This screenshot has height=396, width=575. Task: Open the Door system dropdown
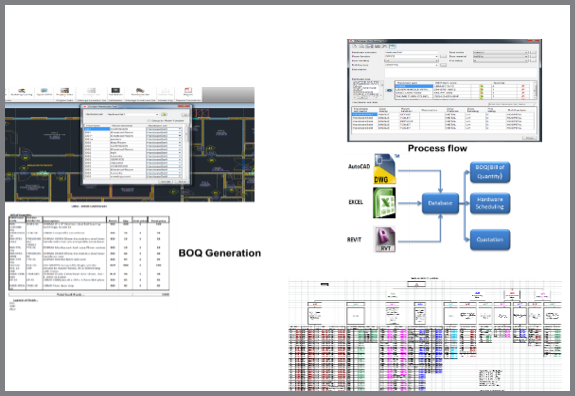click(500, 52)
